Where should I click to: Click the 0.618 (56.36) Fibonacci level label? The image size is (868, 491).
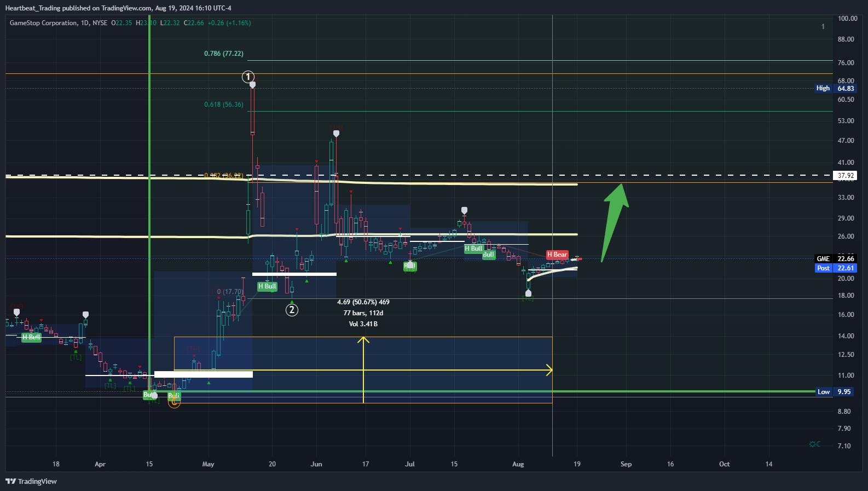click(224, 105)
